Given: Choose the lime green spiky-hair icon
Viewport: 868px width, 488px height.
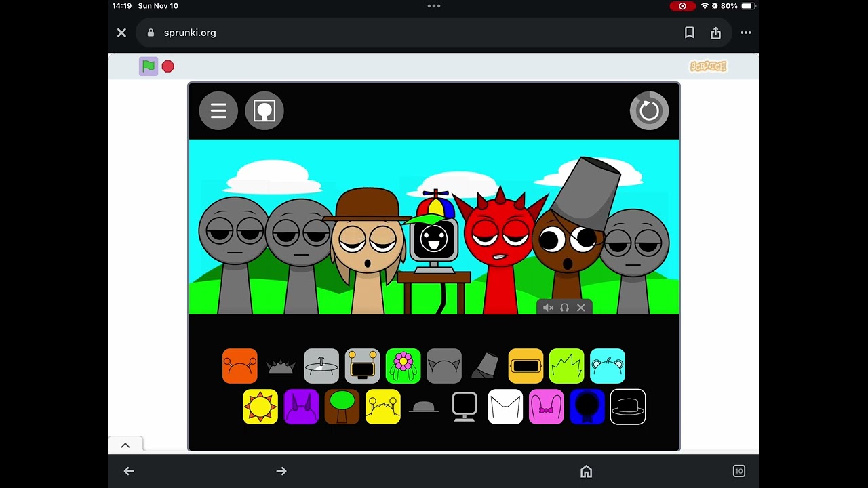Looking at the screenshot, I should pyautogui.click(x=566, y=366).
